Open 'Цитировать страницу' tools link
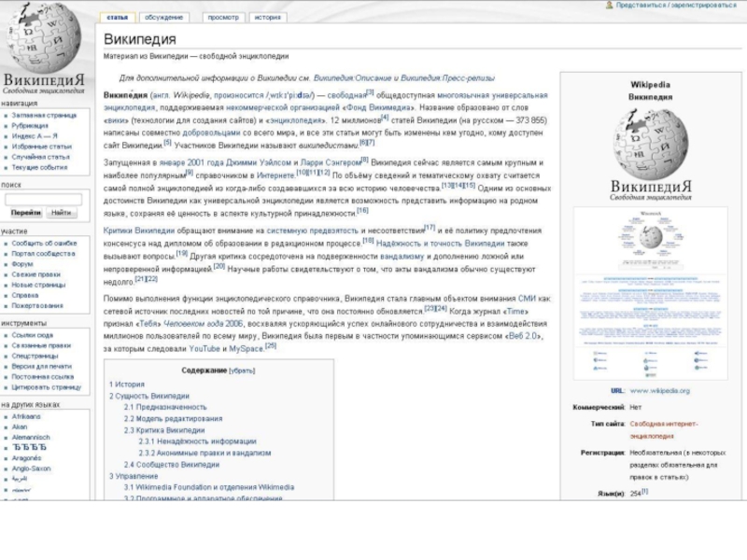This screenshot has height=560, width=747. 46,387
